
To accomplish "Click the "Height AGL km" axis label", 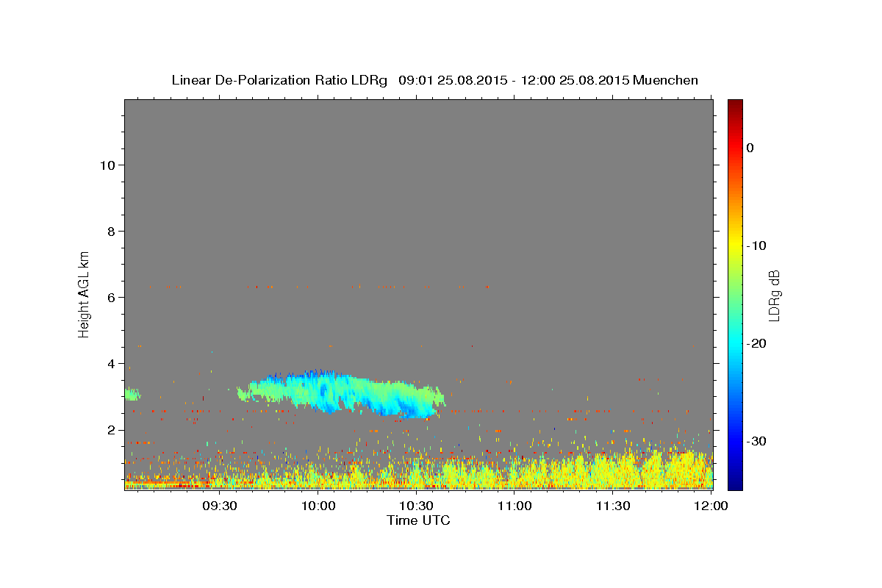I will (x=85, y=293).
